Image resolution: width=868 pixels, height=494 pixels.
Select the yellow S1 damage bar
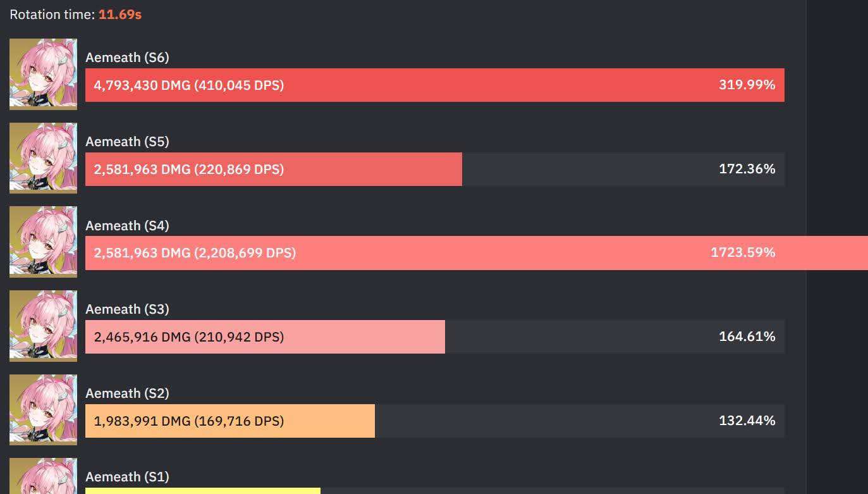click(x=203, y=491)
